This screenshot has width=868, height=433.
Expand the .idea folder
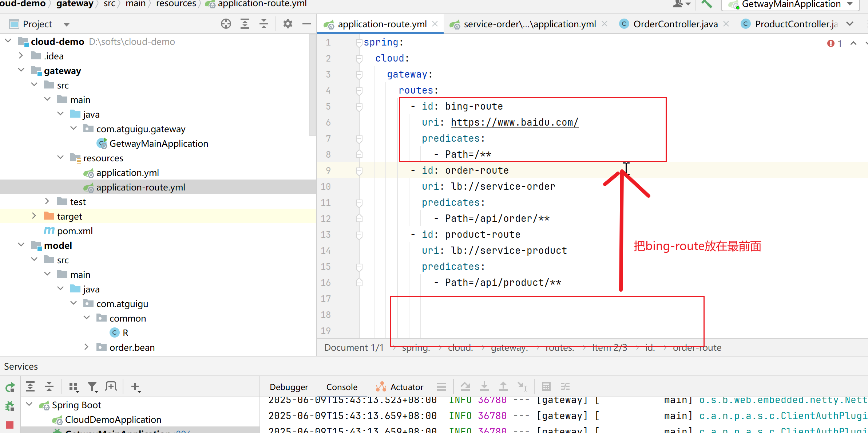click(21, 56)
